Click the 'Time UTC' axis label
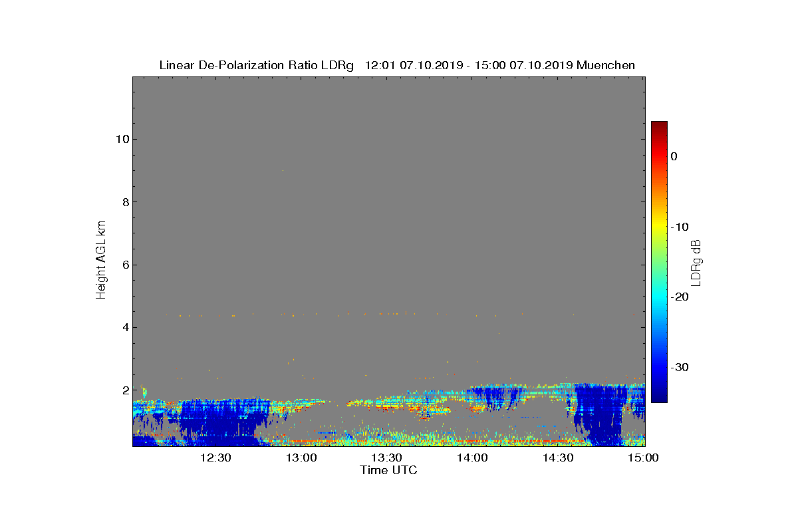Viewport: 798px width, 532px height. click(x=389, y=471)
